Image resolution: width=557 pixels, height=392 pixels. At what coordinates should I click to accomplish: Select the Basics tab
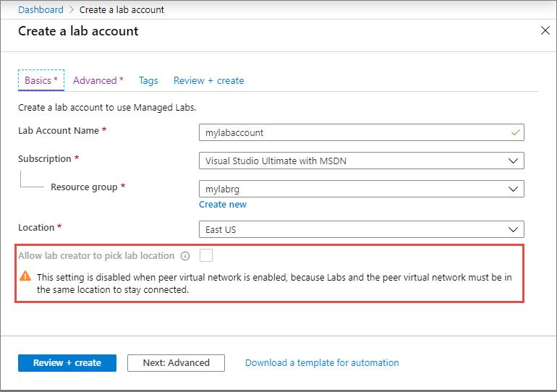coord(41,80)
